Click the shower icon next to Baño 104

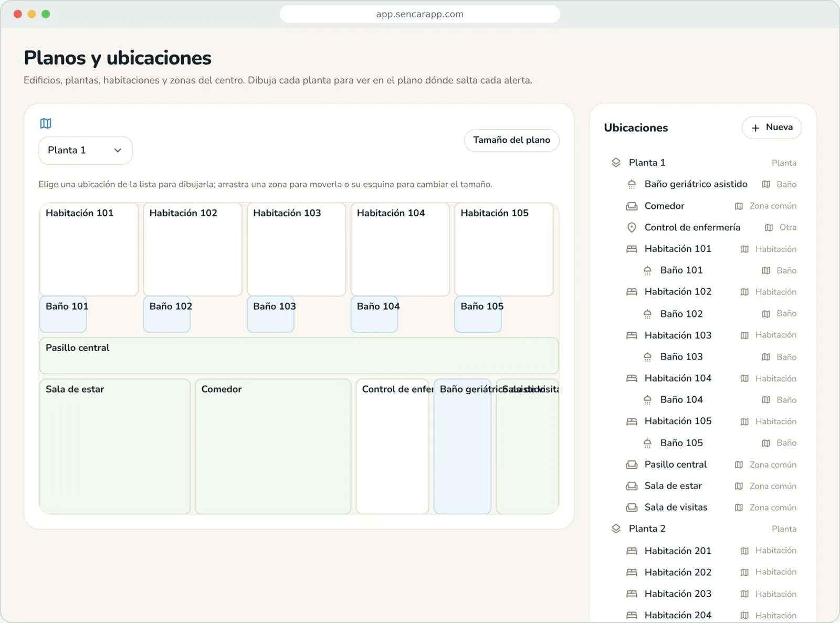tap(647, 400)
